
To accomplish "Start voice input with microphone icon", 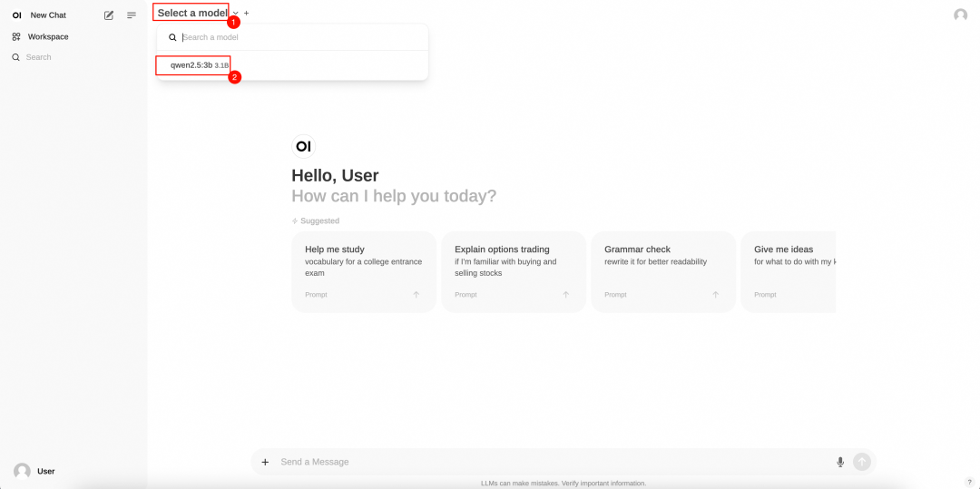I will pos(840,462).
